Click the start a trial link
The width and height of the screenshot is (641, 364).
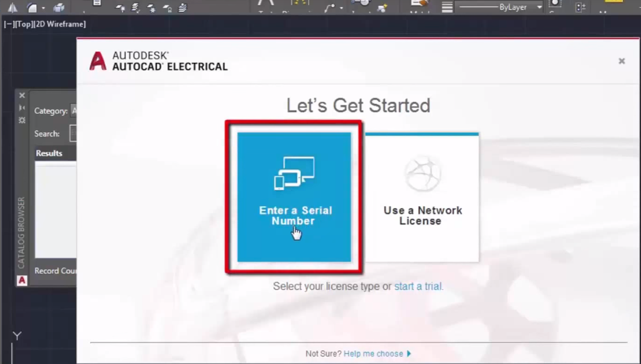coord(417,286)
